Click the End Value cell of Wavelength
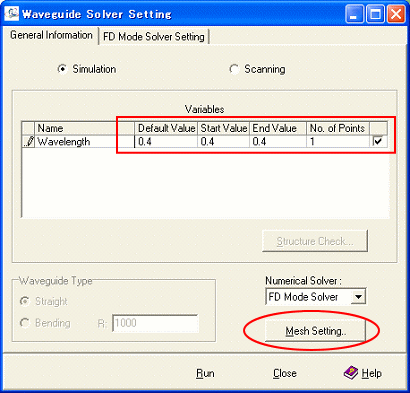The image size is (410, 393). (x=278, y=142)
